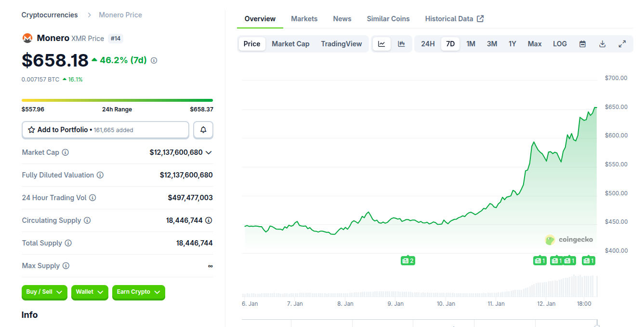Set chart range to Max
The image size is (644, 327).
pos(535,44)
